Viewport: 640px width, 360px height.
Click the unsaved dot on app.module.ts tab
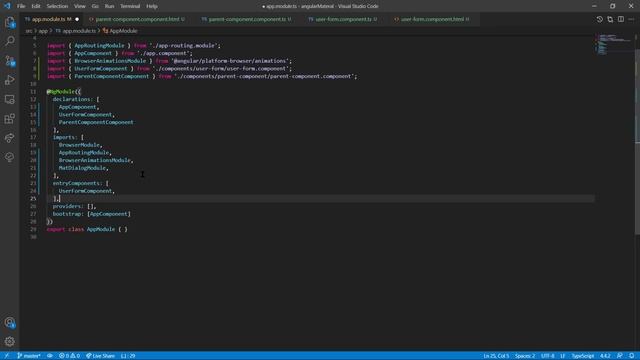77,19
